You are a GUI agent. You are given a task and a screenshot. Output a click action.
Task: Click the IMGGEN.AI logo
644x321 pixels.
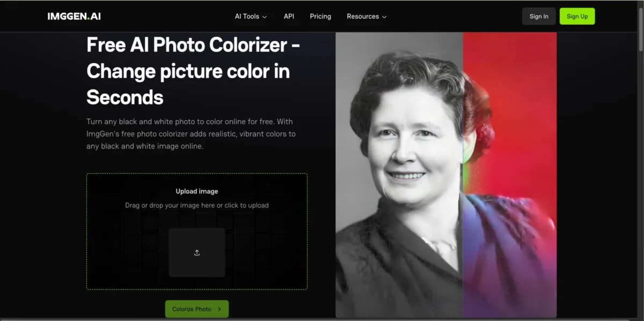click(x=74, y=16)
